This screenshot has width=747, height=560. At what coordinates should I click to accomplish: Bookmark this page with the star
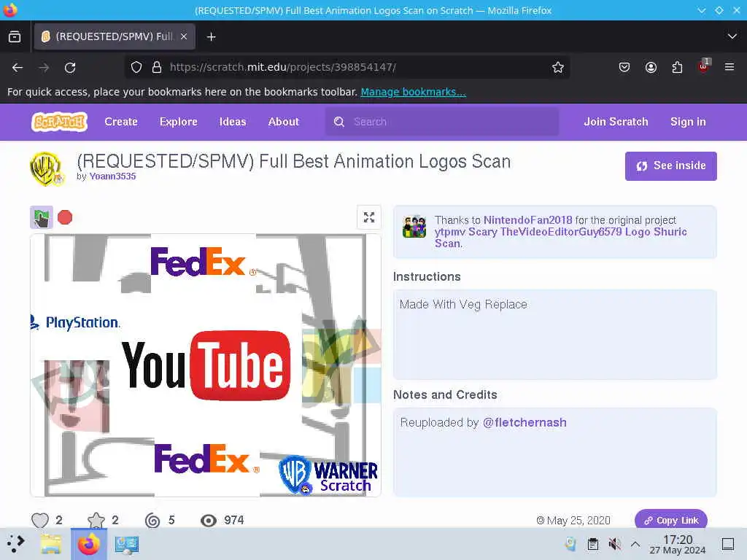(558, 67)
